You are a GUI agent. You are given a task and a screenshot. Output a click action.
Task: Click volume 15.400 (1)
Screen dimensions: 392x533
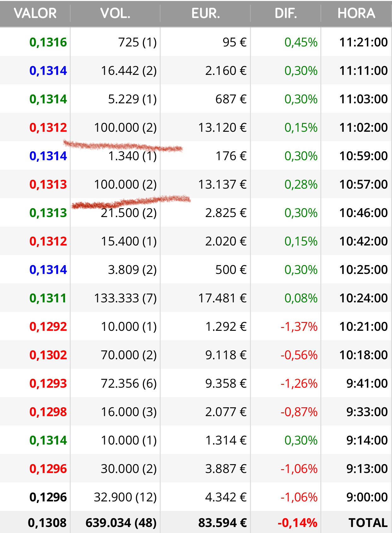coord(129,241)
